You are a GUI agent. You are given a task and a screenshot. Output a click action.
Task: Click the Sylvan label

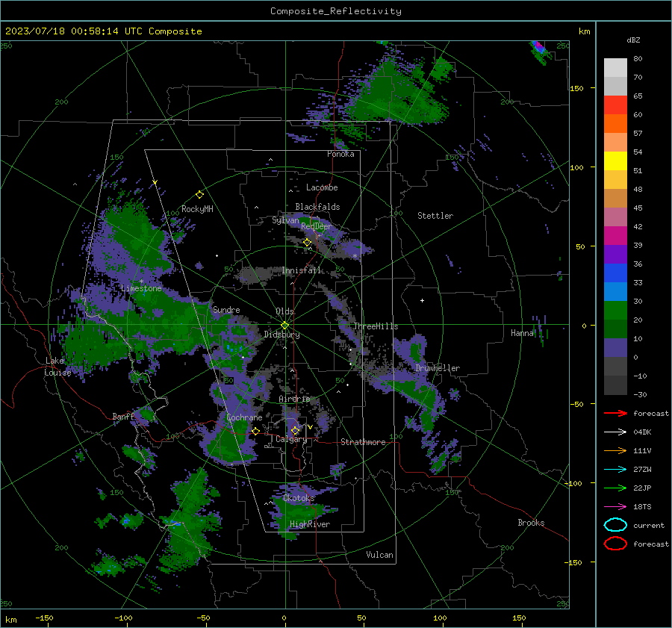[285, 220]
